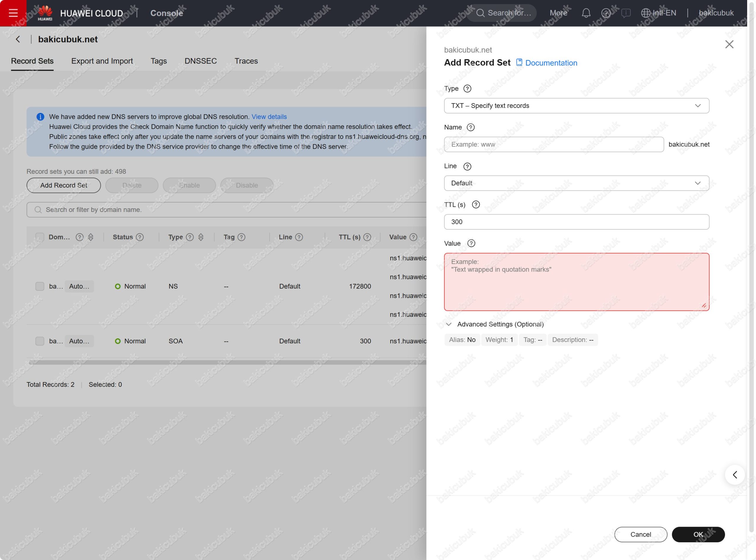
Task: Click into the Name input field
Action: (553, 145)
